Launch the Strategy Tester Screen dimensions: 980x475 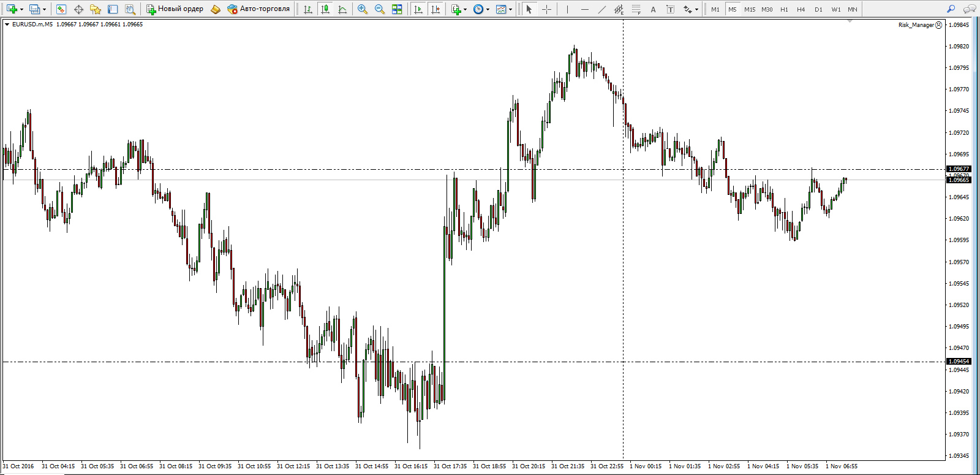[x=130, y=9]
